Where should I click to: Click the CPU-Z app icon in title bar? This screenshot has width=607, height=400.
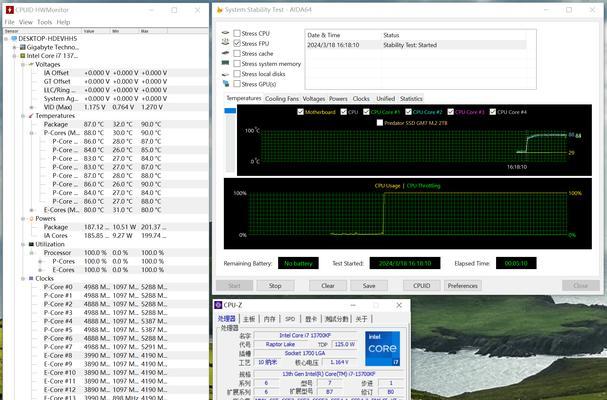click(218, 305)
